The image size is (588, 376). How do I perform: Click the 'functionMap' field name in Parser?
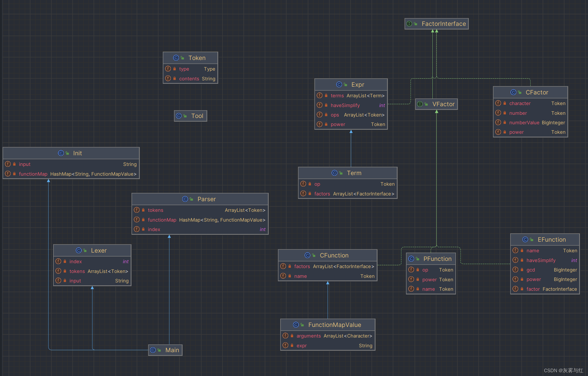pos(162,220)
